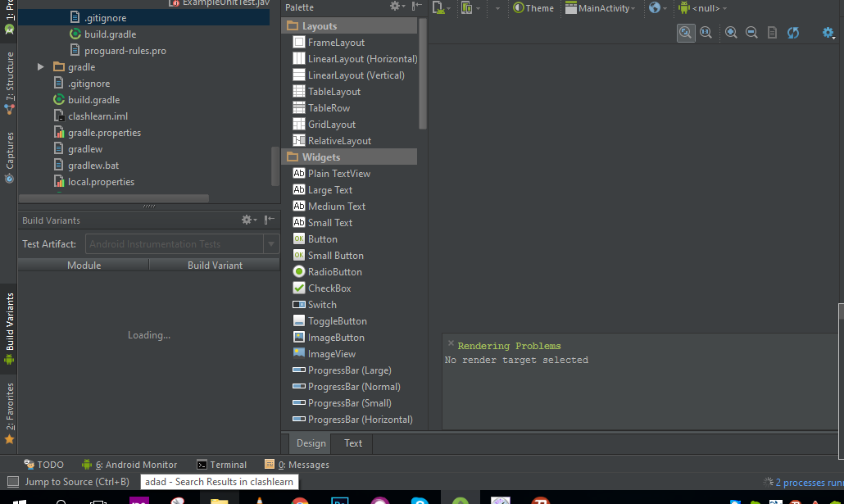844x504 pixels.
Task: Refresh the layout preview
Action: tap(793, 33)
